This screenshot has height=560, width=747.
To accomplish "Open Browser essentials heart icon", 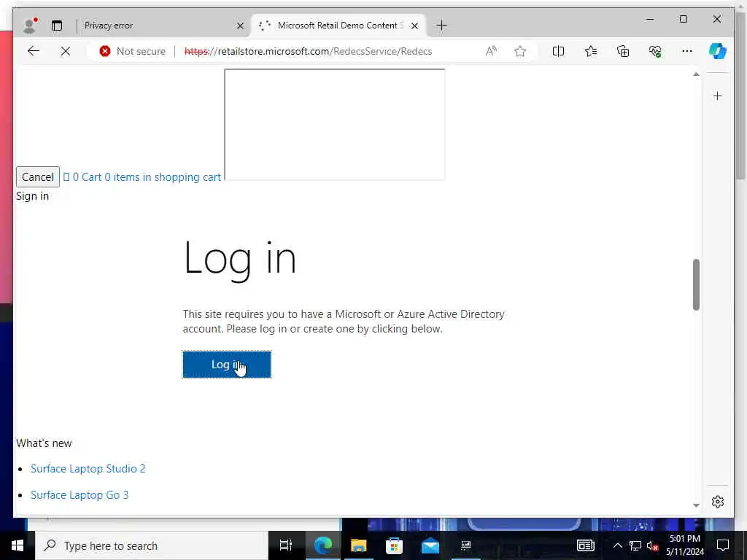I will click(x=655, y=51).
